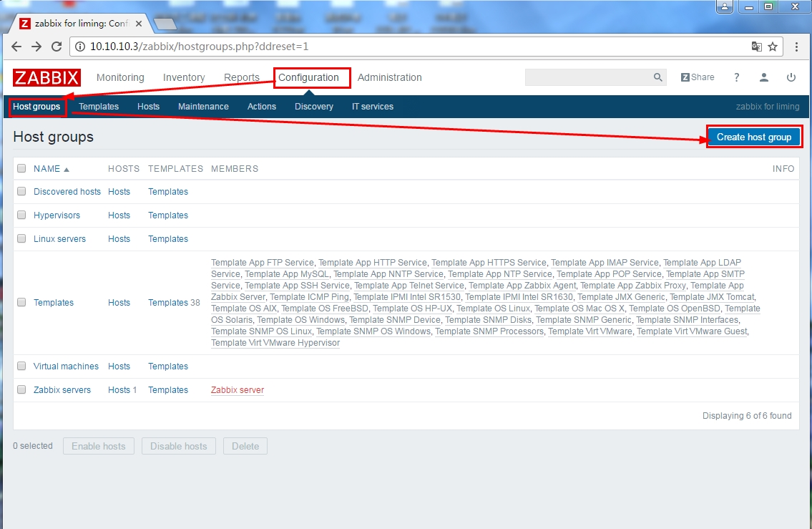Click Hosts 1 link in Zabbix servers row
Viewport: 812px width, 529px height.
(x=119, y=390)
